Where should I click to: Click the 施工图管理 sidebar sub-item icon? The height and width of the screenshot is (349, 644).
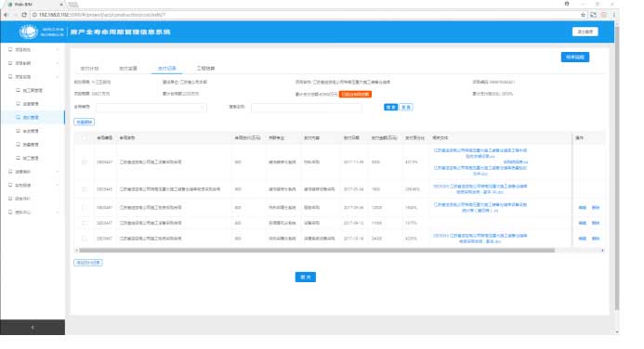(x=18, y=90)
